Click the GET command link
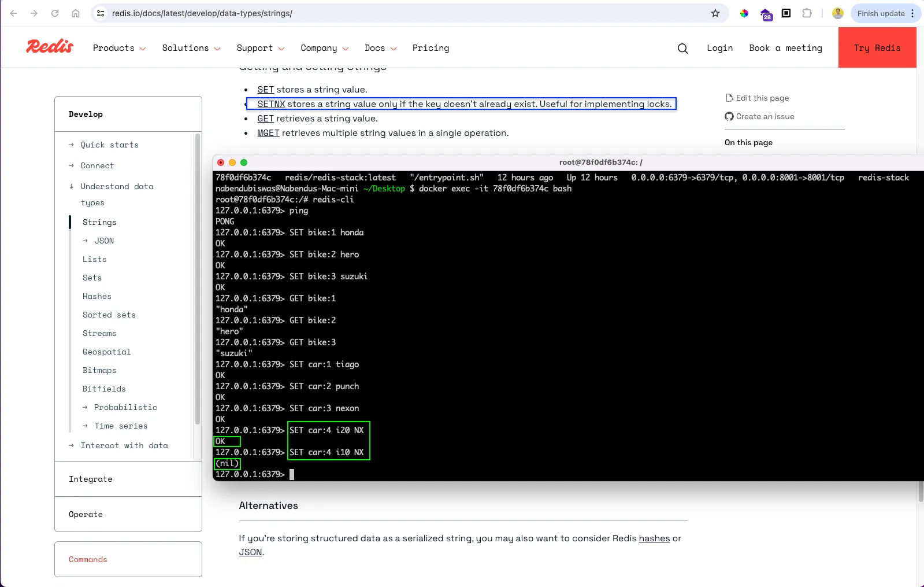Image resolution: width=924 pixels, height=587 pixels. pyautogui.click(x=265, y=119)
